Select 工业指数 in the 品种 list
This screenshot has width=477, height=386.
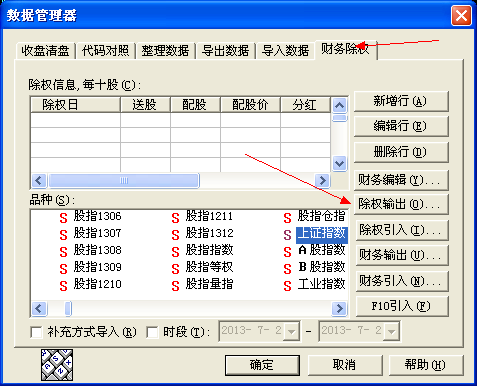pyautogui.click(x=322, y=284)
